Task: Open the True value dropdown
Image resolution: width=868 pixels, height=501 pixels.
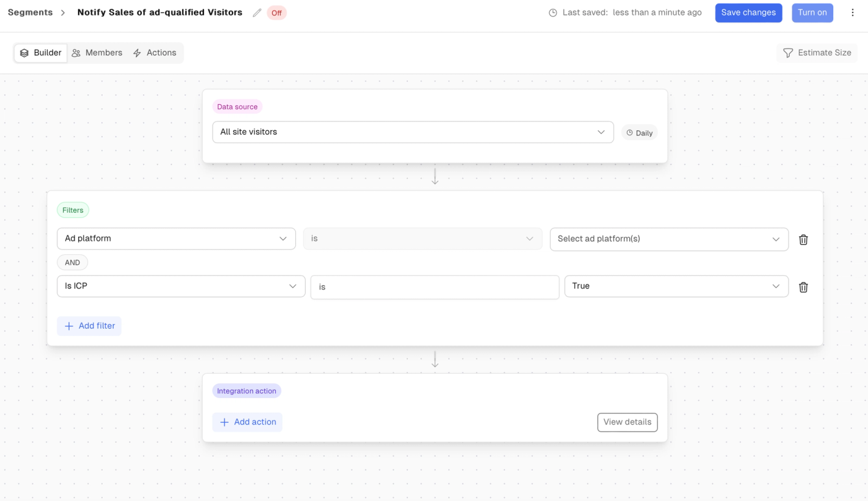Action: point(676,286)
